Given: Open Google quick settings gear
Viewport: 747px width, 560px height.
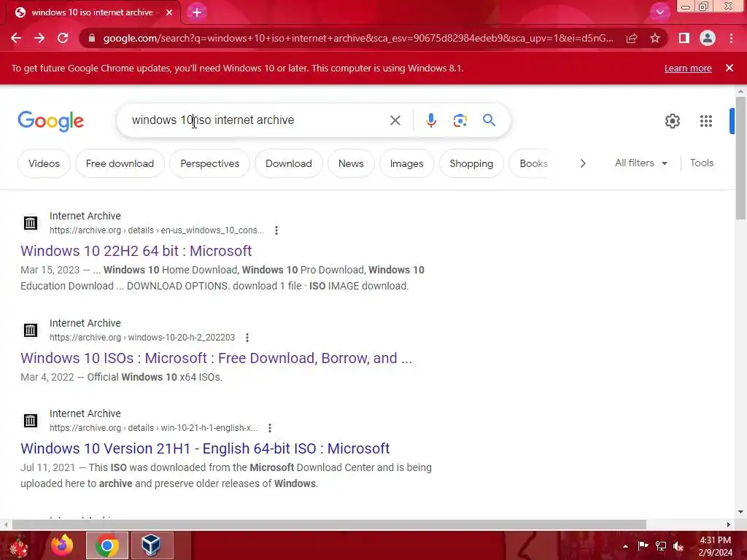Looking at the screenshot, I should pyautogui.click(x=672, y=121).
